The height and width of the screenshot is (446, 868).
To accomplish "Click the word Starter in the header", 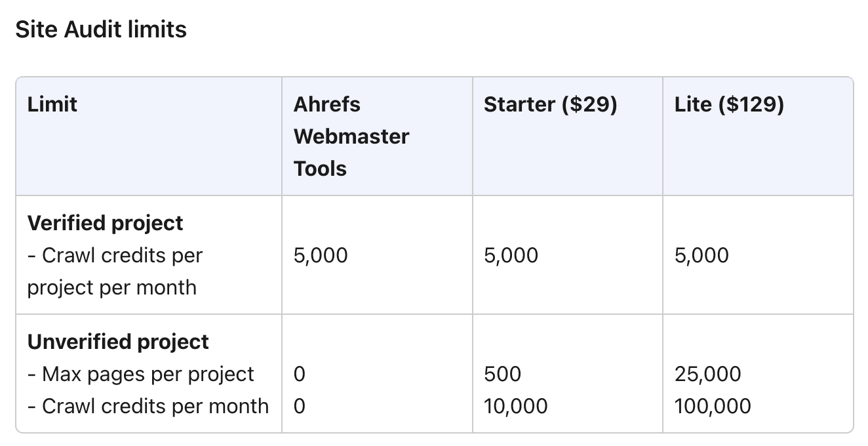I will click(x=520, y=104).
